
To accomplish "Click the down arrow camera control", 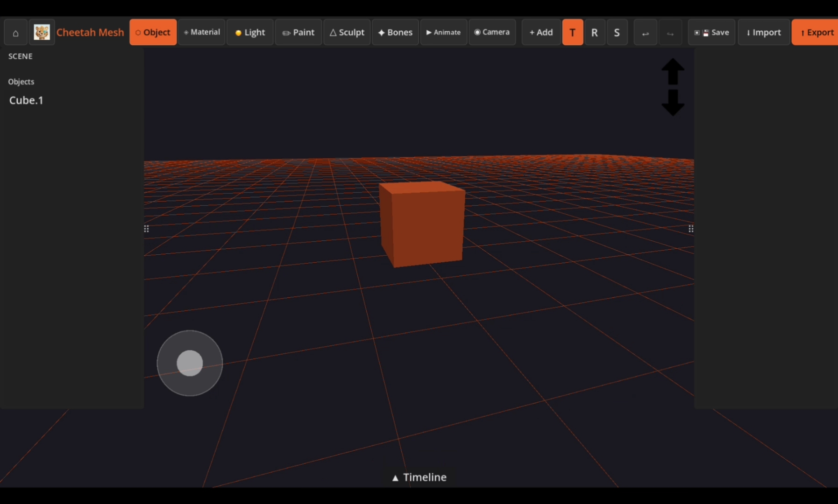I will [673, 102].
